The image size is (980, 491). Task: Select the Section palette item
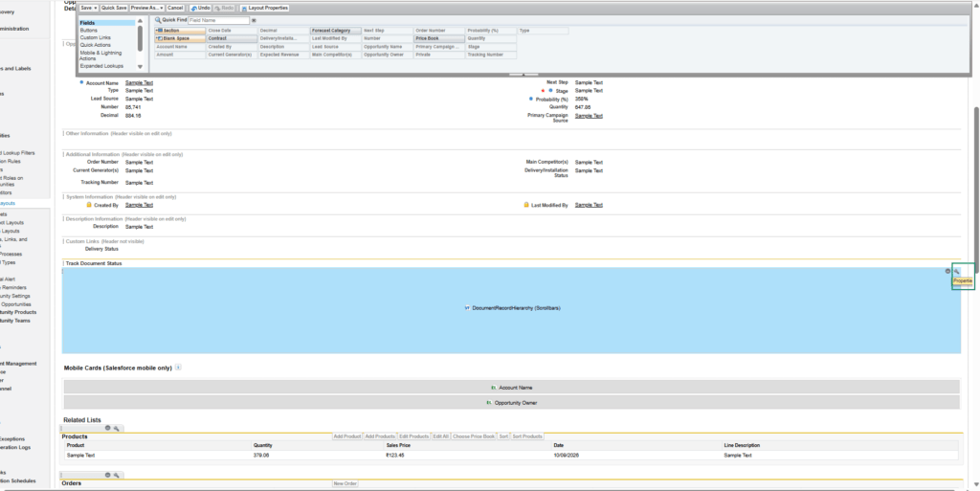tap(180, 31)
